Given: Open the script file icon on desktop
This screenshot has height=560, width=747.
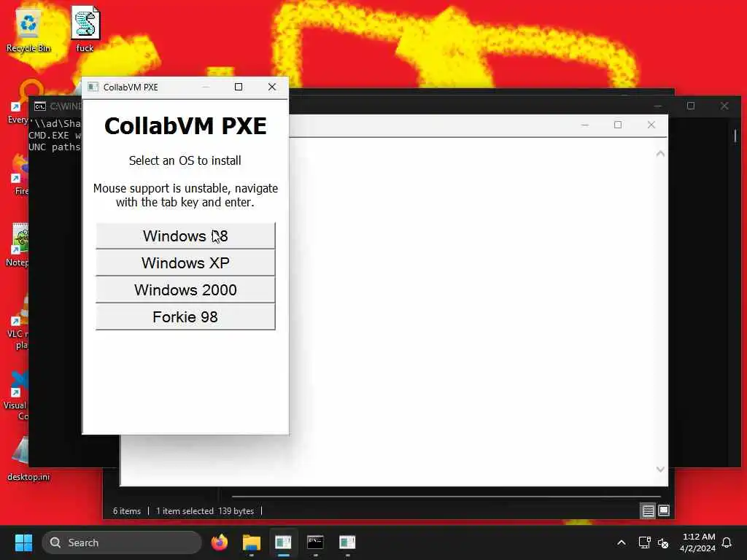Looking at the screenshot, I should pos(85,30).
